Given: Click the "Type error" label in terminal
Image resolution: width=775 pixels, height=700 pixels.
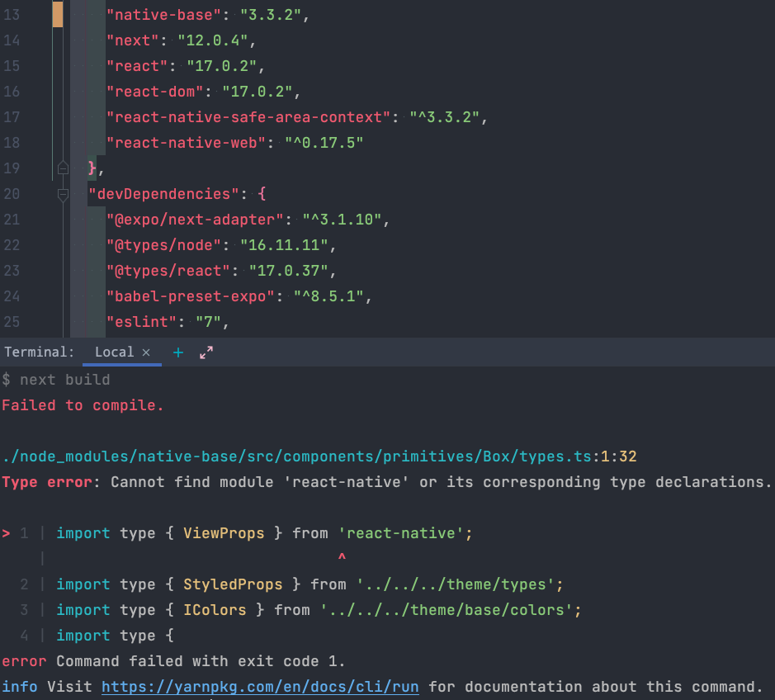Looking at the screenshot, I should click(x=47, y=482).
